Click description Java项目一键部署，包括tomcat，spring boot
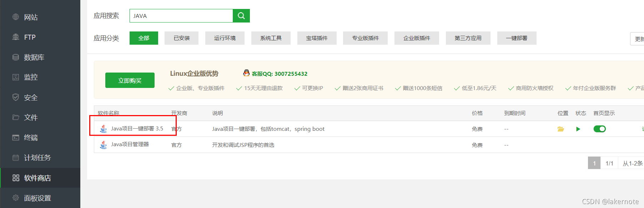 pyautogui.click(x=268, y=129)
